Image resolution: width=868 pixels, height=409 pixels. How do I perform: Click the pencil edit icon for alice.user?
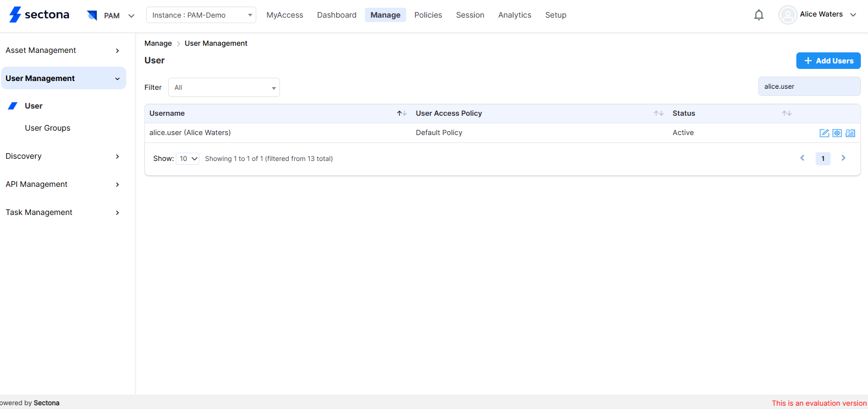(x=824, y=133)
